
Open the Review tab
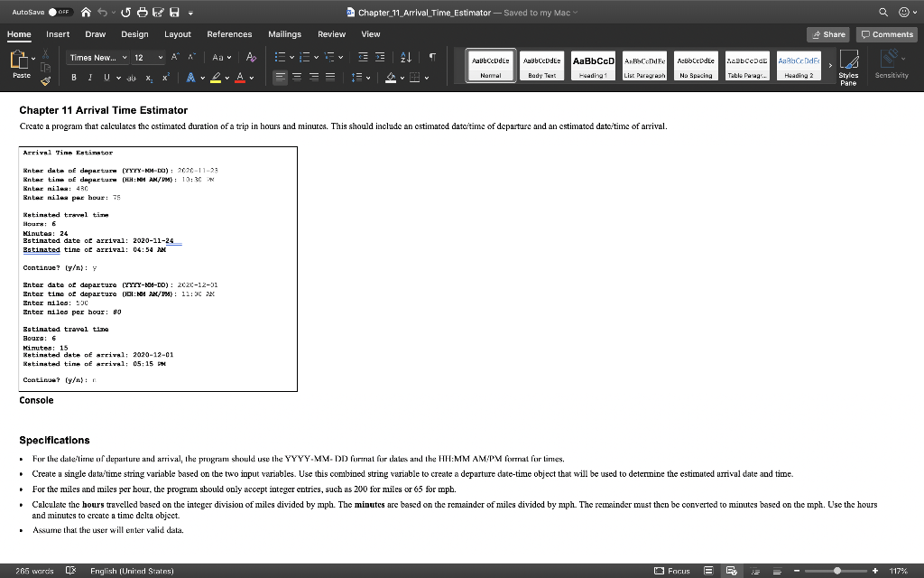point(333,33)
